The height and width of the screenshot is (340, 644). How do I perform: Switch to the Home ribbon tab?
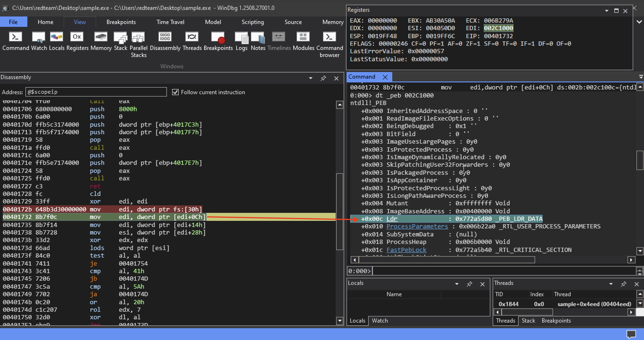[x=45, y=22]
